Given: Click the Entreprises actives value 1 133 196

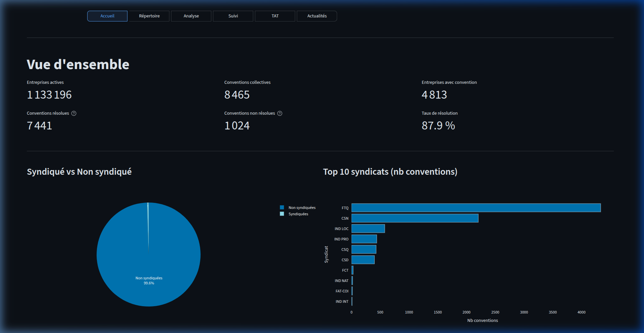Looking at the screenshot, I should [x=49, y=95].
